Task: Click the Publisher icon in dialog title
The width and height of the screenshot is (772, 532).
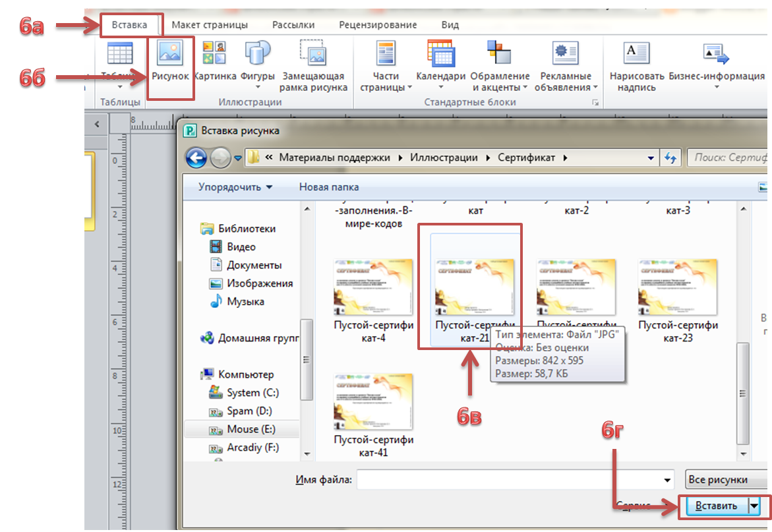Action: (190, 131)
